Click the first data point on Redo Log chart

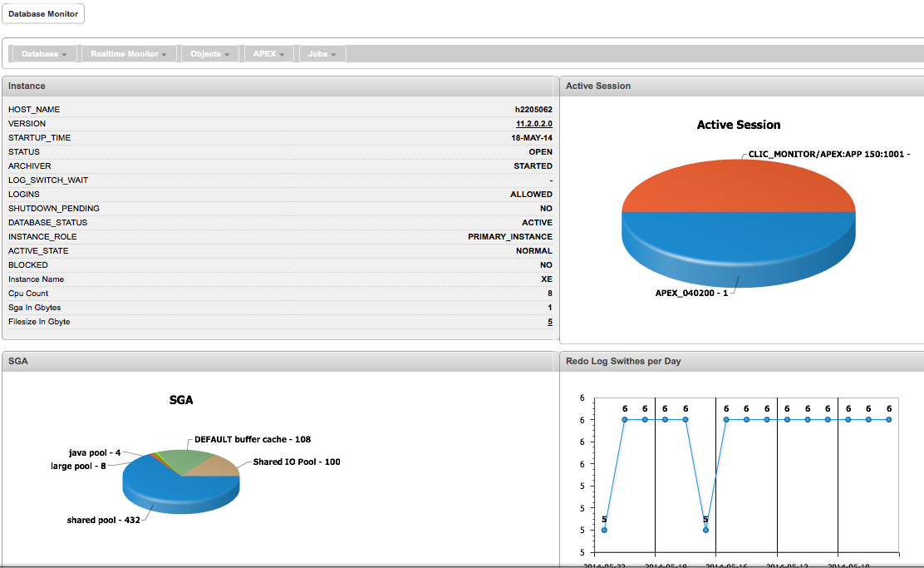click(x=604, y=529)
